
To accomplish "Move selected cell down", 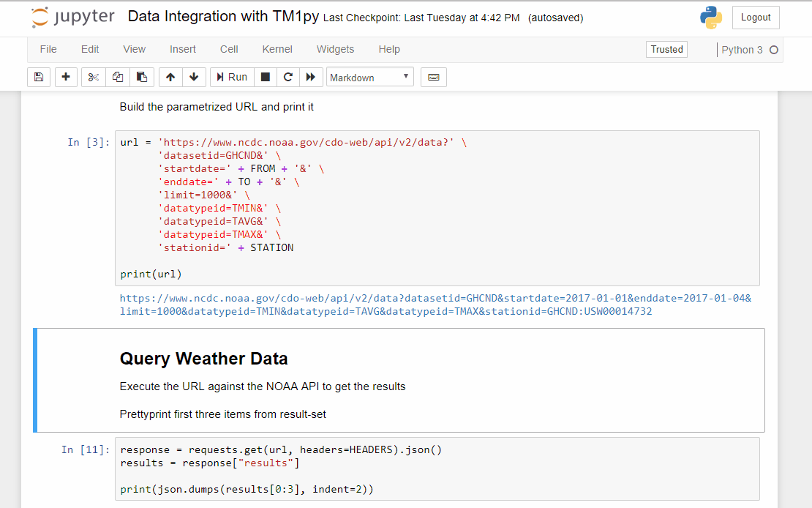I will point(194,77).
